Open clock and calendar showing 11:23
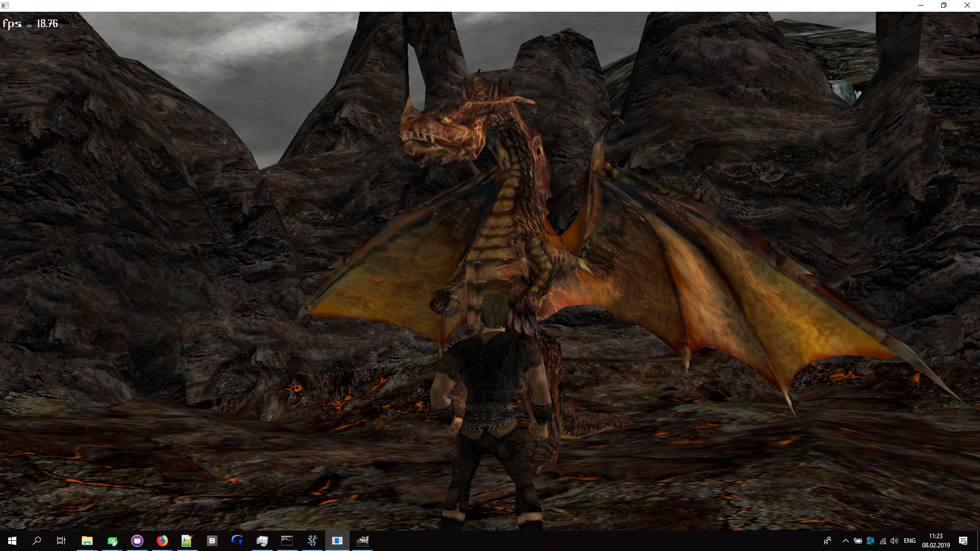 click(936, 541)
